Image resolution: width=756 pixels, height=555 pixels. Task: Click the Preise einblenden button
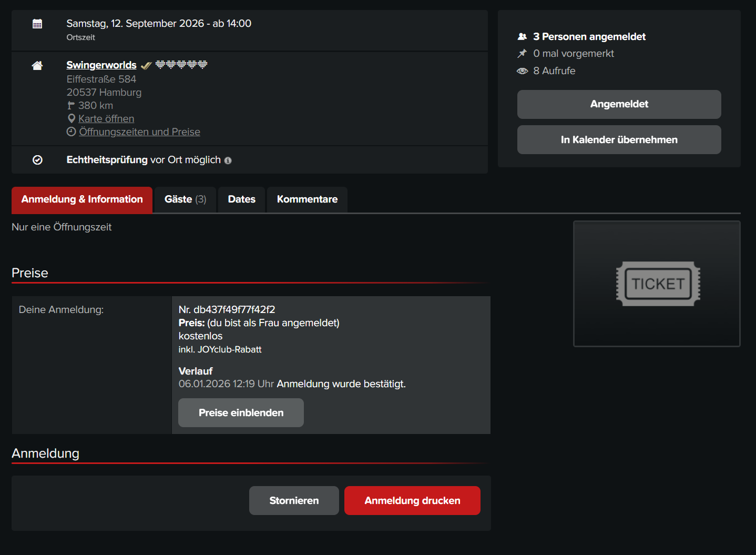click(241, 412)
